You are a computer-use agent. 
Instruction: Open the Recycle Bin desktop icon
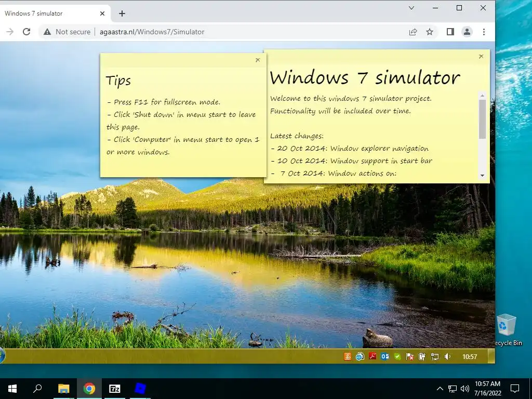[x=508, y=330]
